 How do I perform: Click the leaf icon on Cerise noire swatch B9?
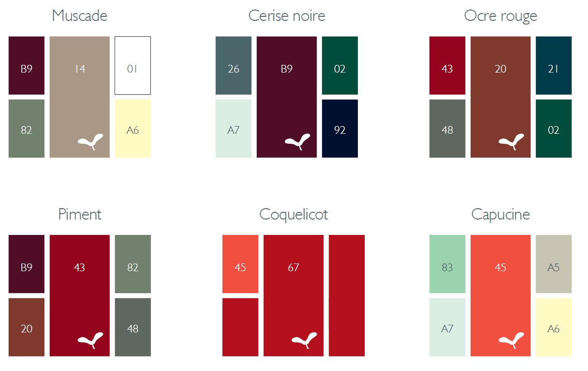tap(298, 142)
